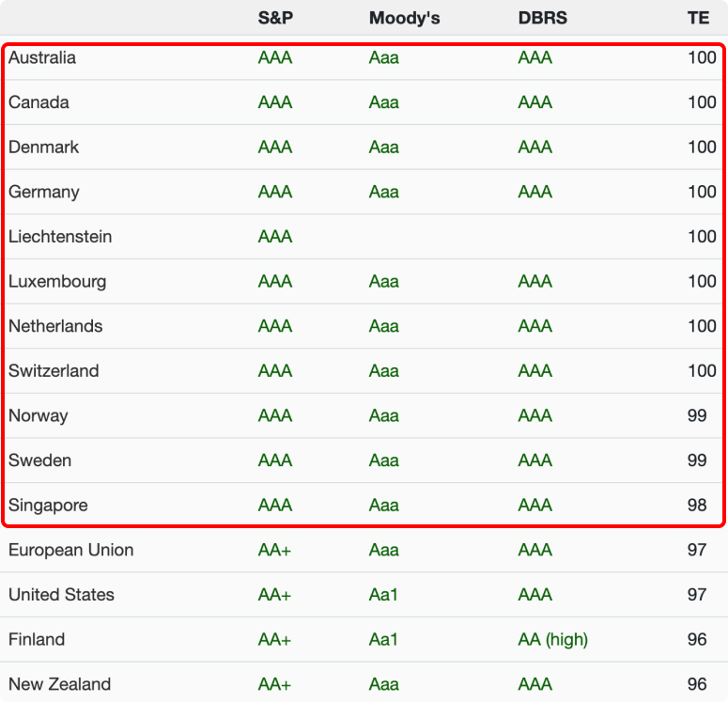The height and width of the screenshot is (702, 728).
Task: Open the Australia country link
Action: [42, 58]
